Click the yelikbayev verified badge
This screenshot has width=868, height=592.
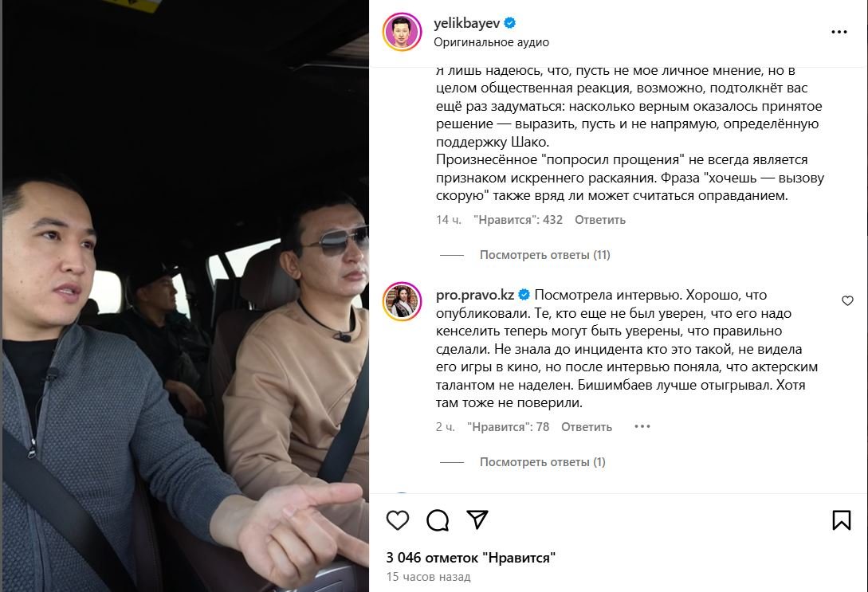(510, 22)
